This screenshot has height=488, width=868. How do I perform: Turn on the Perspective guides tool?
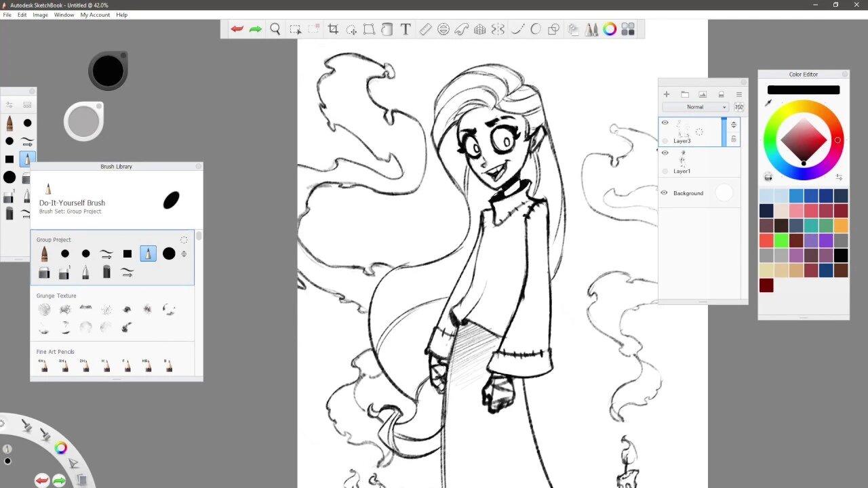tap(480, 29)
